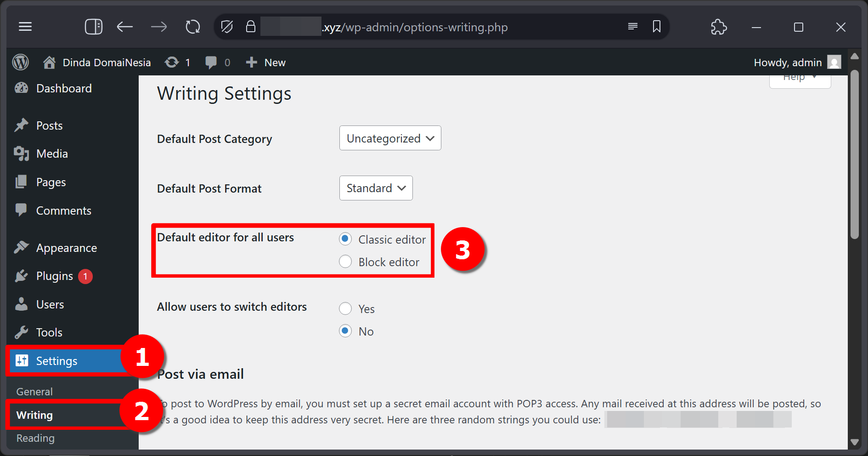Screen dimensions: 868x456
Task: Click the 'Default editor for all users' label
Action: pyautogui.click(x=225, y=237)
